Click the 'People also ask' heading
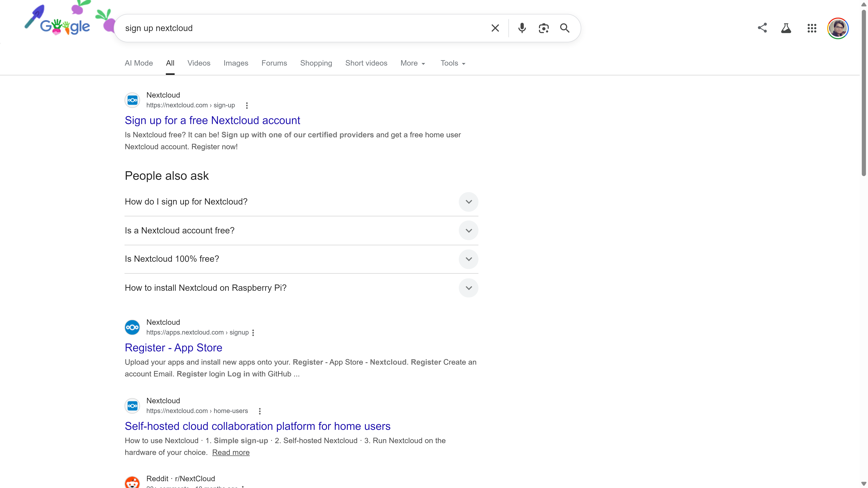868x488 pixels. [x=167, y=176]
